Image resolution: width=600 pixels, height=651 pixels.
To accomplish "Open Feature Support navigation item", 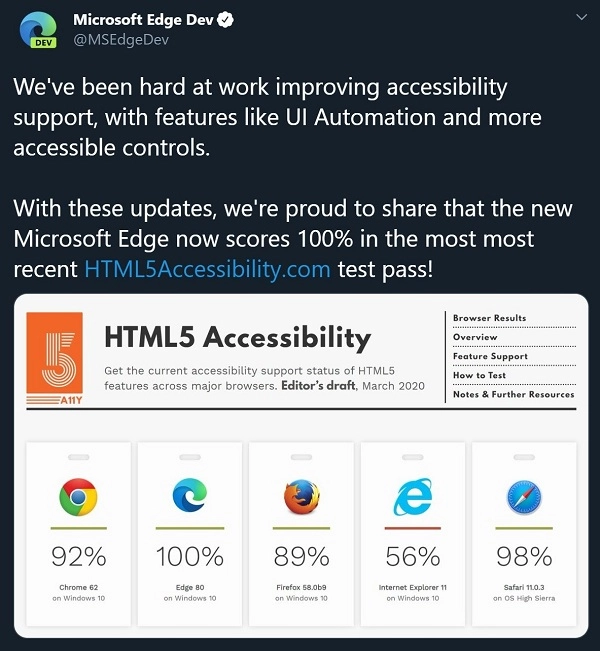I will point(490,356).
